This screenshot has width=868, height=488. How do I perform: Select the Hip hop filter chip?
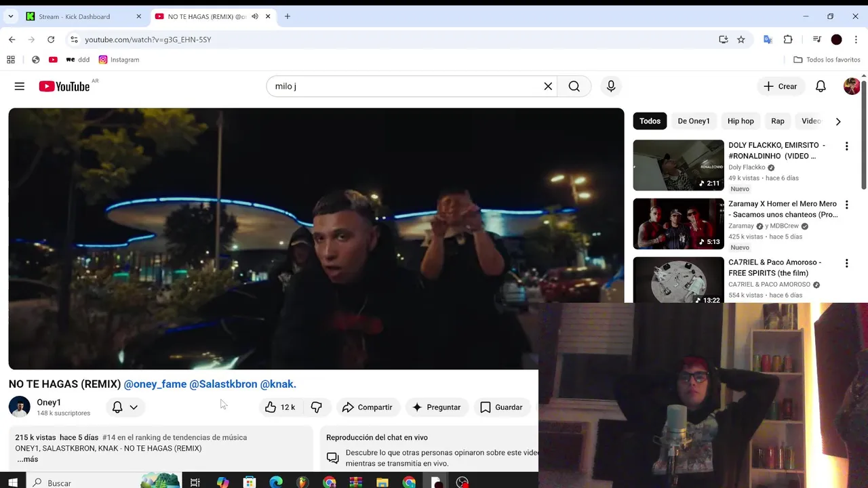point(741,121)
